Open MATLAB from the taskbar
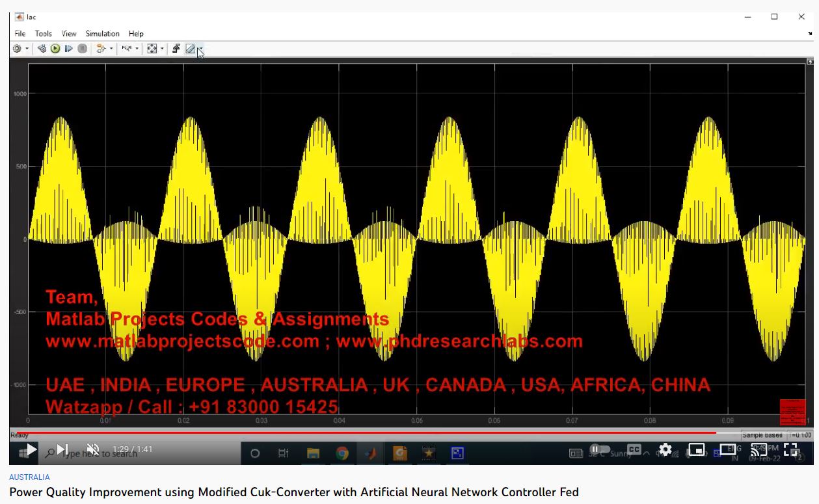The image size is (819, 504). click(x=371, y=453)
